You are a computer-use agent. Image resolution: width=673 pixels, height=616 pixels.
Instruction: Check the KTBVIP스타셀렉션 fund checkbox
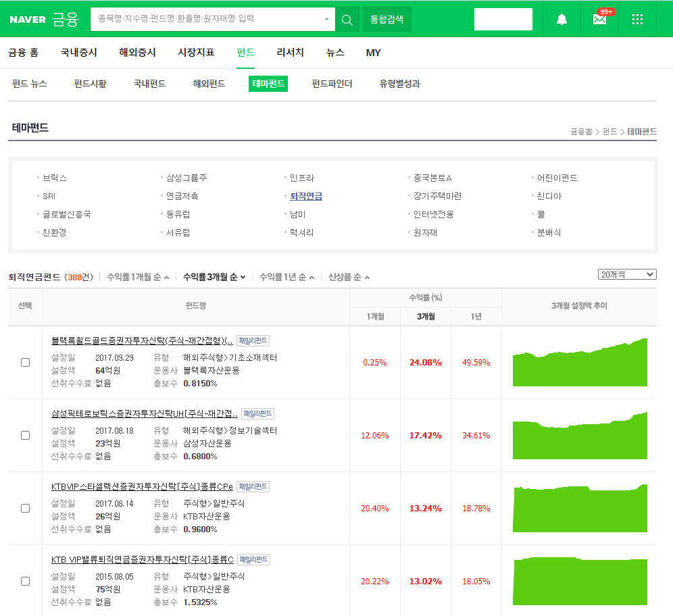(25, 509)
